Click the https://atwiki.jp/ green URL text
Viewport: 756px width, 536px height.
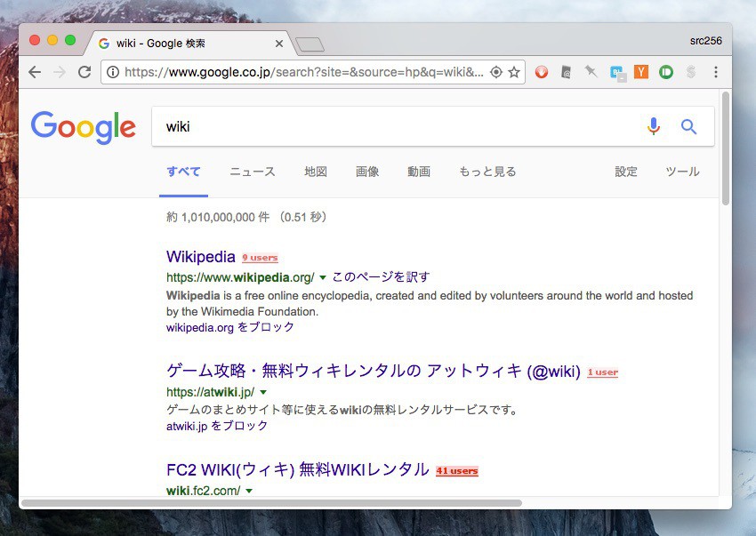(x=210, y=392)
